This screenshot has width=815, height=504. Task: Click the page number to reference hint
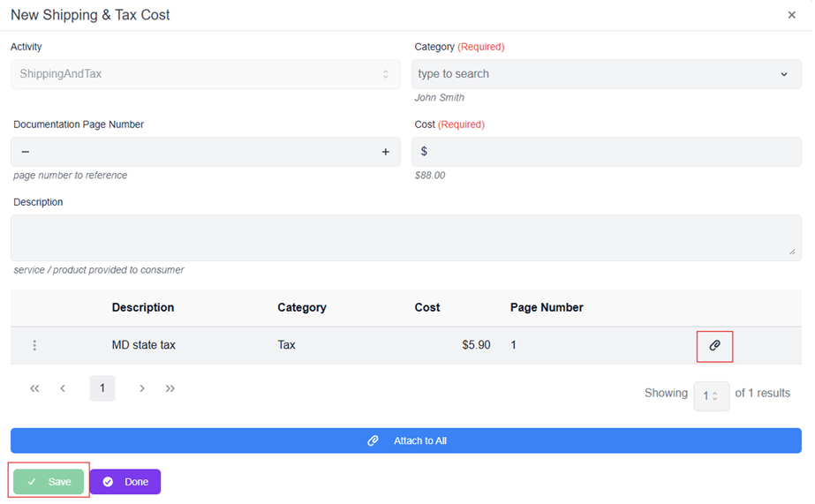(70, 176)
